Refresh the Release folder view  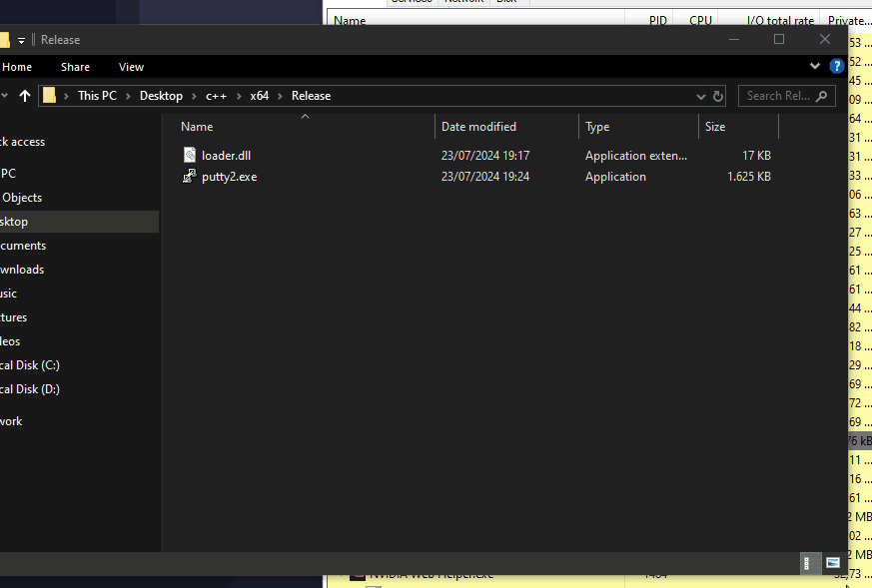(717, 96)
